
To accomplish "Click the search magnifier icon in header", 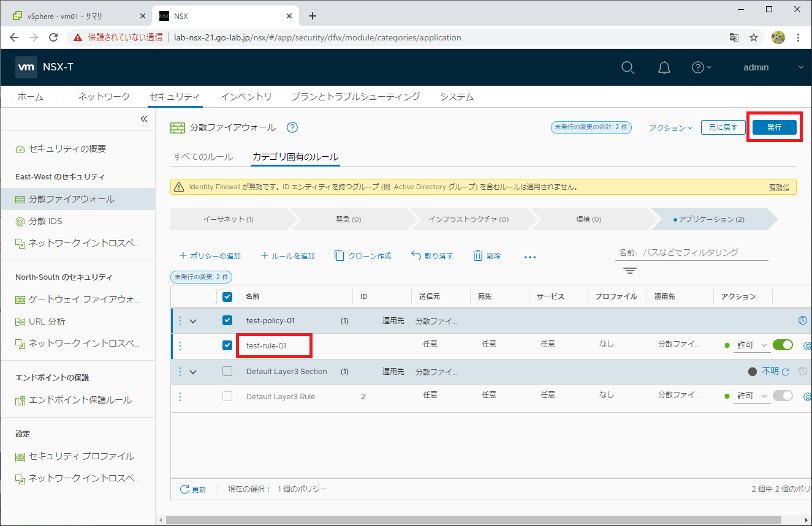I will (x=628, y=67).
